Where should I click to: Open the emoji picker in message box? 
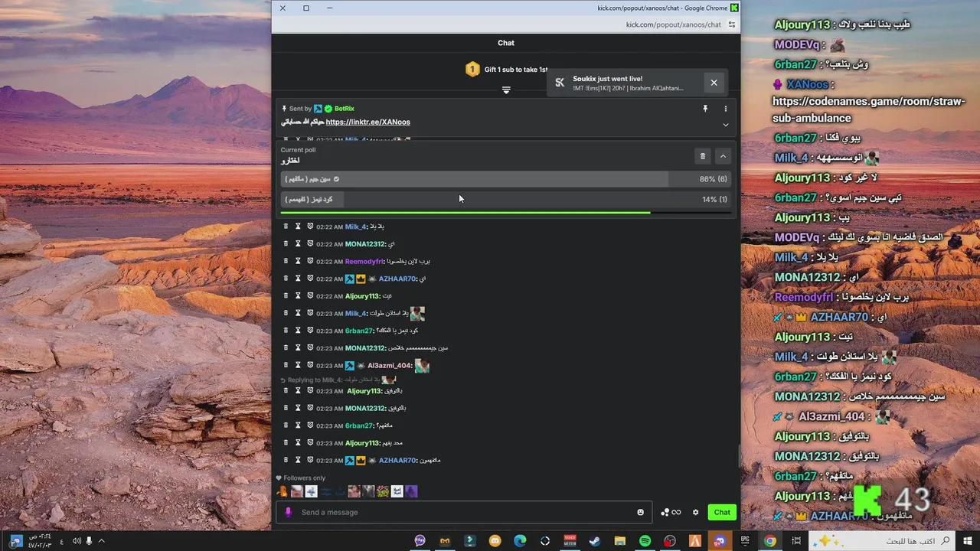click(641, 512)
